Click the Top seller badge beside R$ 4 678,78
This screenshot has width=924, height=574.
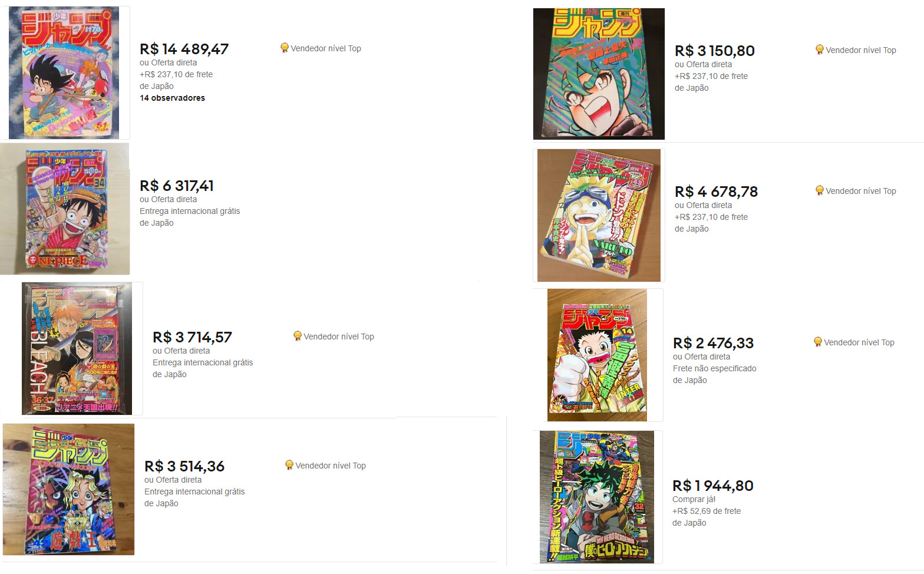[856, 191]
